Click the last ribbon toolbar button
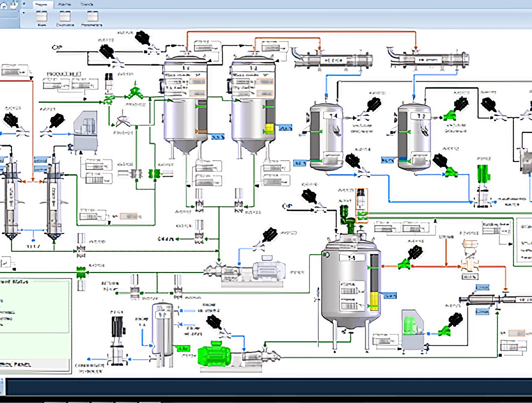This screenshot has height=403, width=532. [92, 18]
